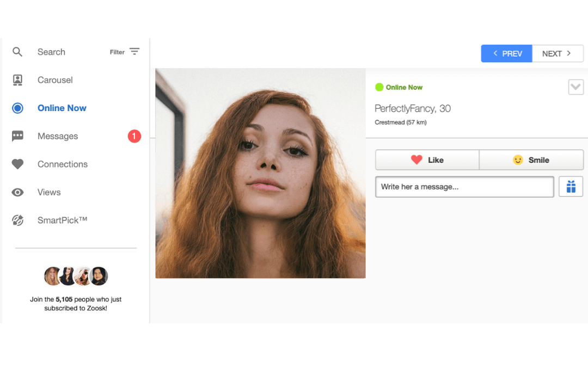The width and height of the screenshot is (588, 381).
Task: Click the subscriber avatars group thumbnail
Action: [x=76, y=276]
